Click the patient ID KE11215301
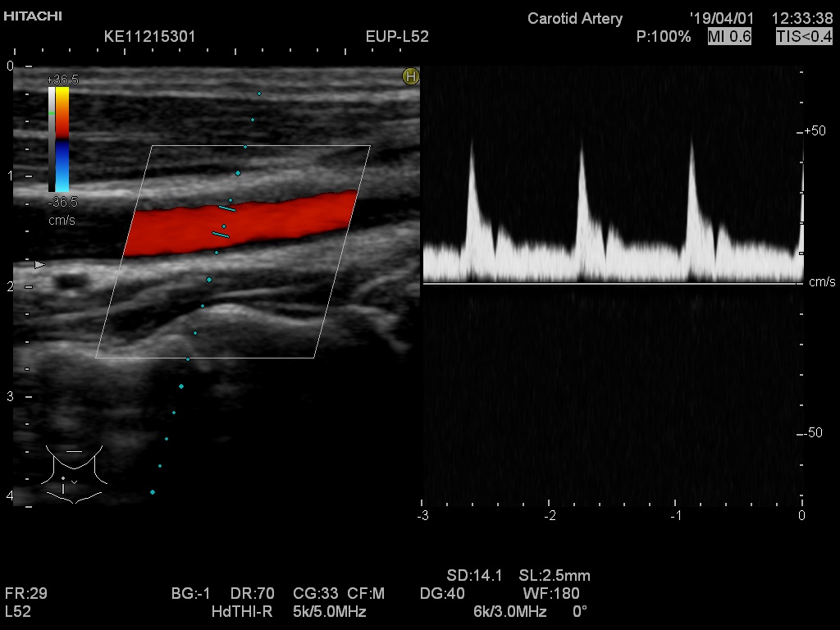 pyautogui.click(x=150, y=37)
